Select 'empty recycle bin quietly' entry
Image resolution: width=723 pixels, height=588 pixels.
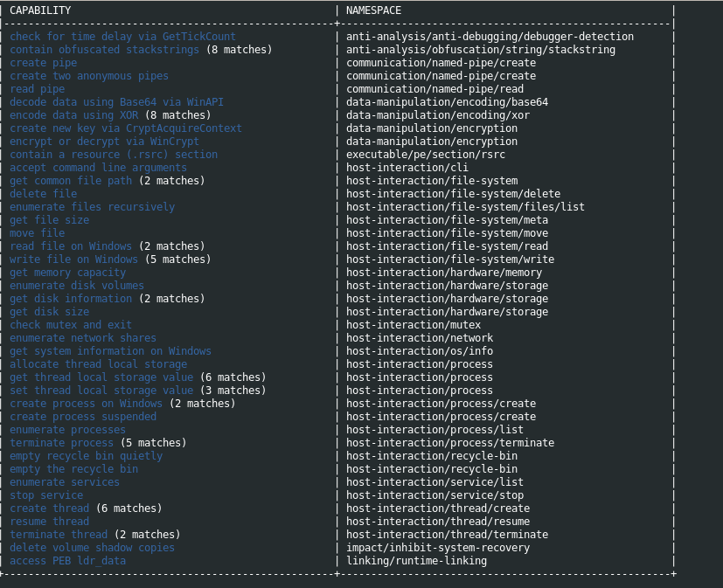pyautogui.click(x=86, y=456)
